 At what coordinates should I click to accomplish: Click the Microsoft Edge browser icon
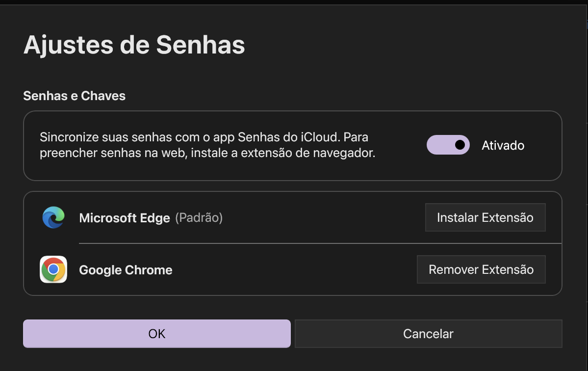53,217
